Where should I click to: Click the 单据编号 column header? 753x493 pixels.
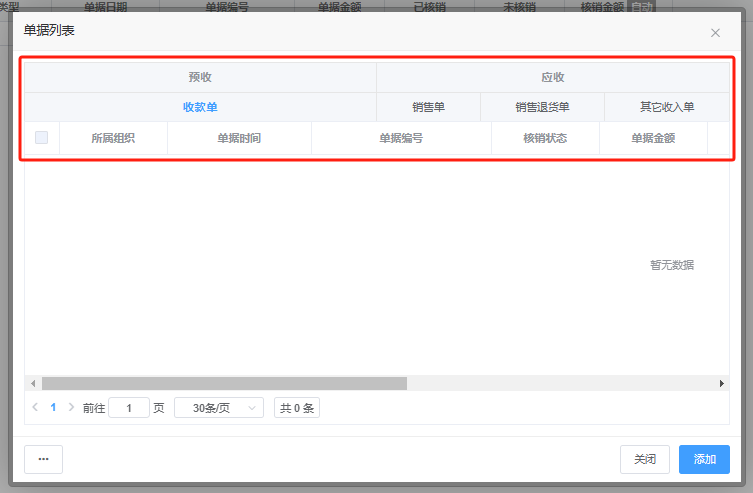[x=401, y=138]
